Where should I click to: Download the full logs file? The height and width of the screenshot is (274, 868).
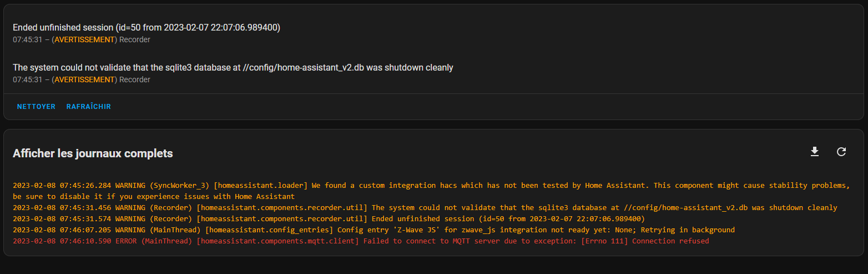[x=815, y=152]
